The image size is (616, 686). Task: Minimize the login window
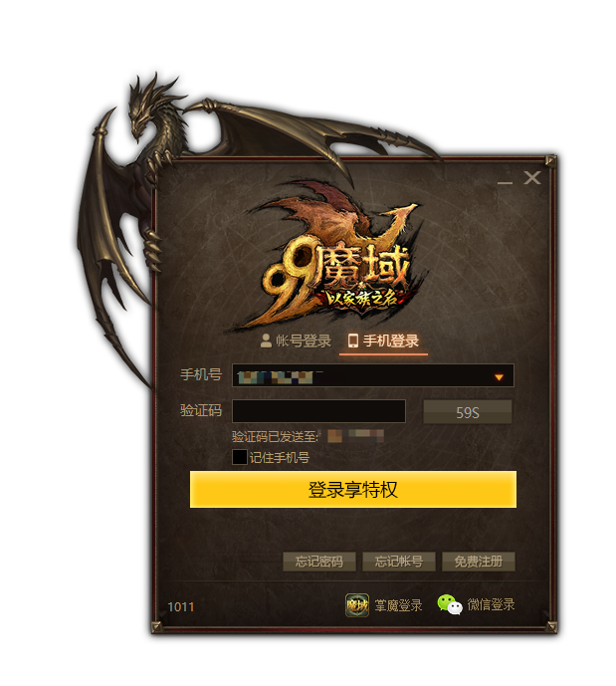(x=505, y=181)
